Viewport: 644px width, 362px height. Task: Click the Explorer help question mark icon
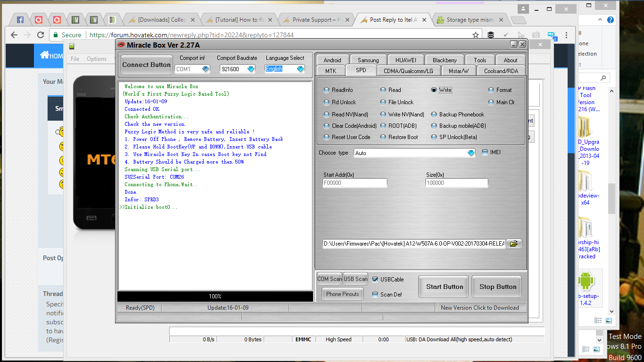click(x=610, y=20)
